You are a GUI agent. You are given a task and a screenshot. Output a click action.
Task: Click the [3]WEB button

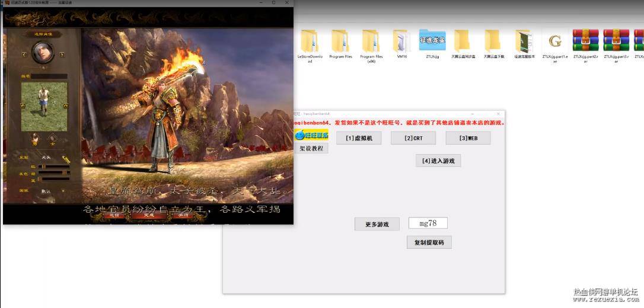pos(468,138)
